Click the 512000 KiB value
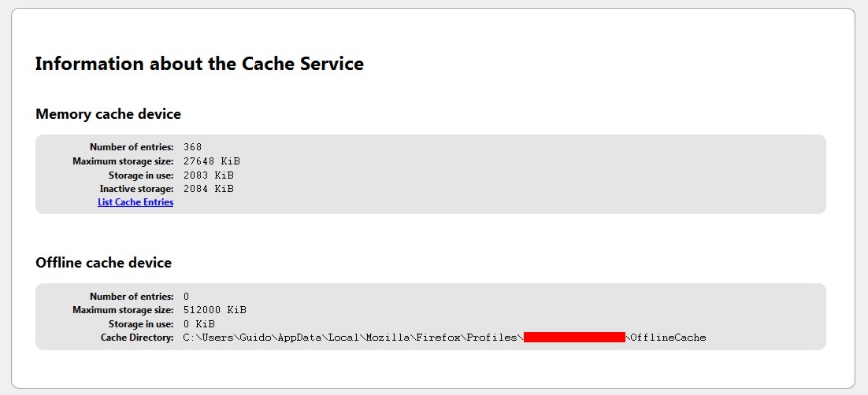Screen dimensions: 868x395 pyautogui.click(x=215, y=310)
